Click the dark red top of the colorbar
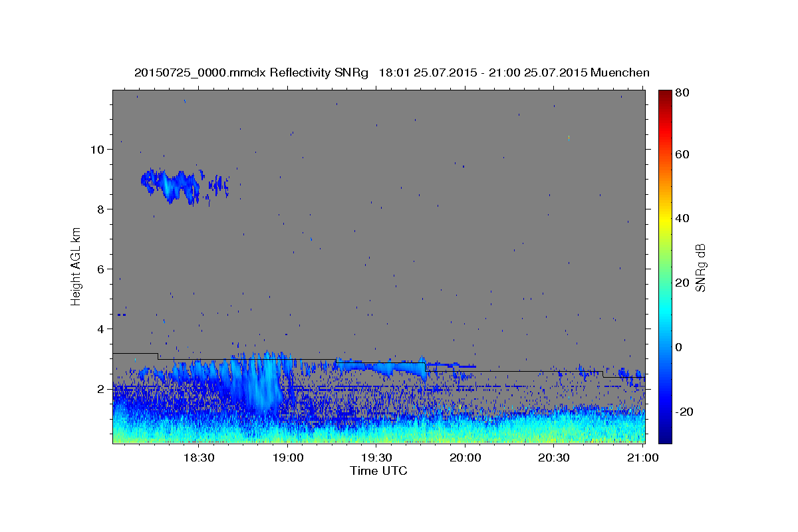The image size is (798, 532). (665, 94)
